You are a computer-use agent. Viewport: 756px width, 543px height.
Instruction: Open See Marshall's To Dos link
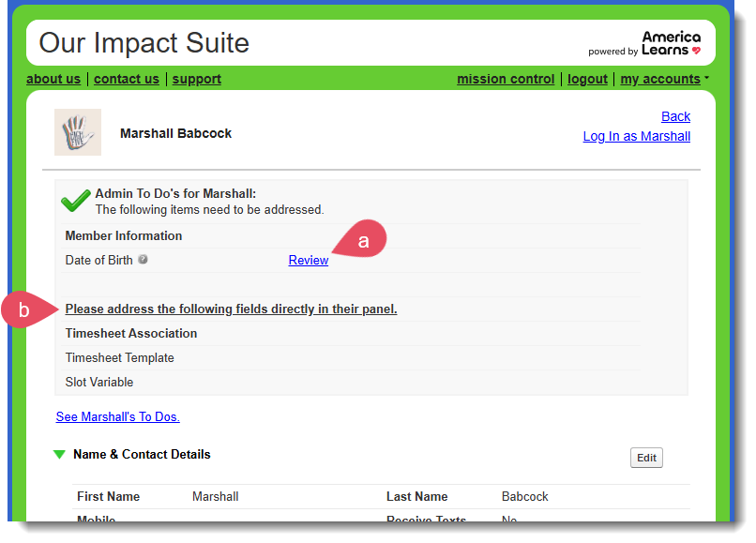pyautogui.click(x=117, y=416)
